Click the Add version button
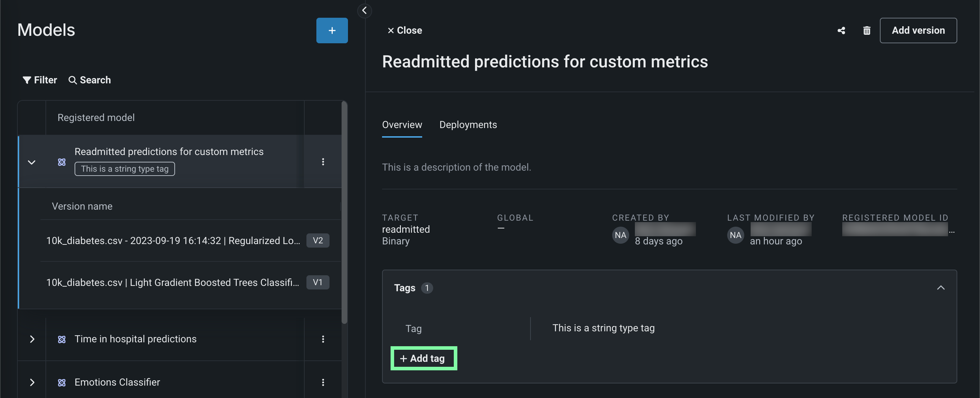The height and width of the screenshot is (398, 980). (x=918, y=31)
